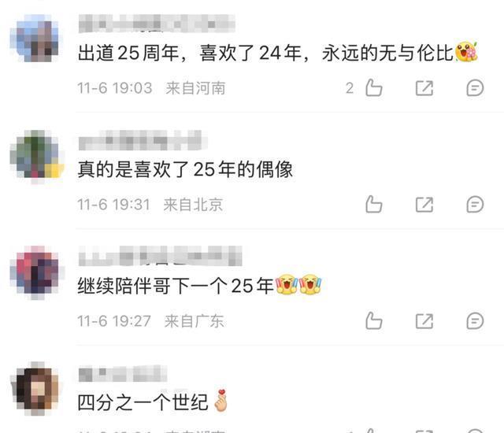Screen dimensions: 504x433
Task: Share the 继续陪伴哥 comment
Action: click(424, 321)
